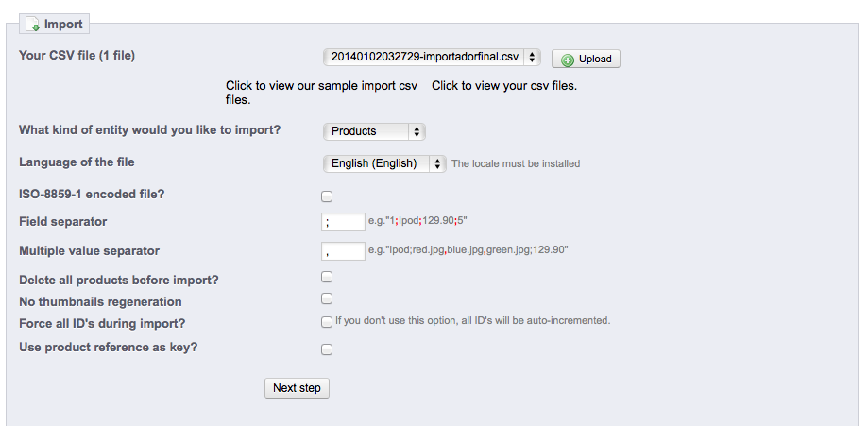Click the Import legend page icon
Image resolution: width=868 pixels, height=426 pixels.
tap(32, 24)
